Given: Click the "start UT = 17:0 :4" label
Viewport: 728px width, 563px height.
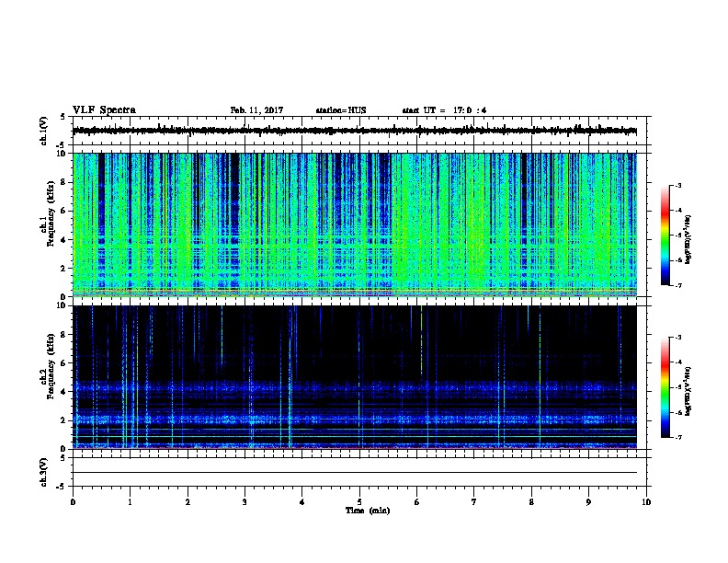Looking at the screenshot, I should pyautogui.click(x=444, y=110).
